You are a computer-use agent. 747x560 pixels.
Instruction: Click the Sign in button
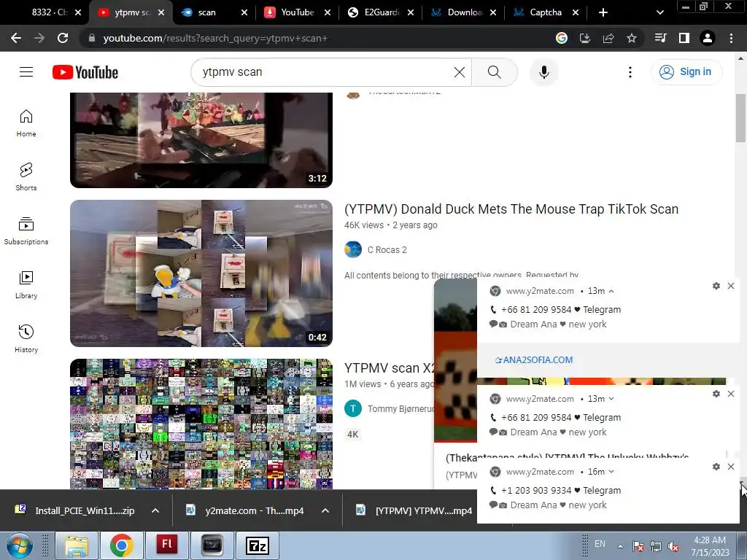click(686, 72)
